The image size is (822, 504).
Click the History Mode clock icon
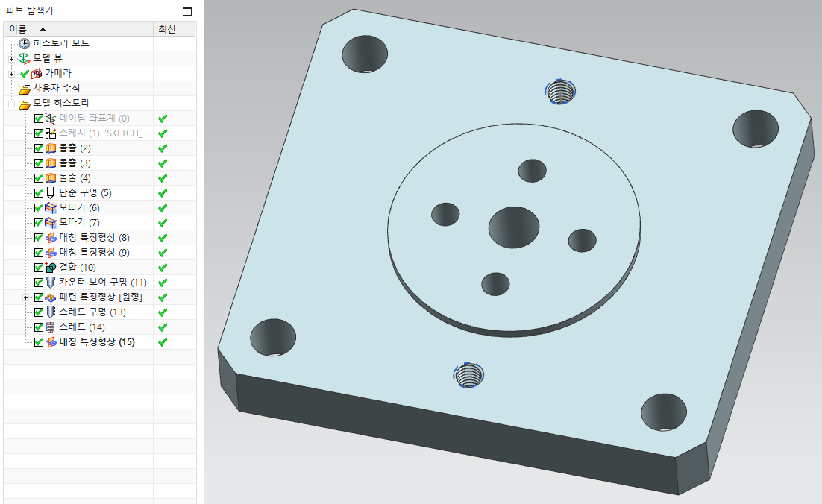tap(24, 43)
